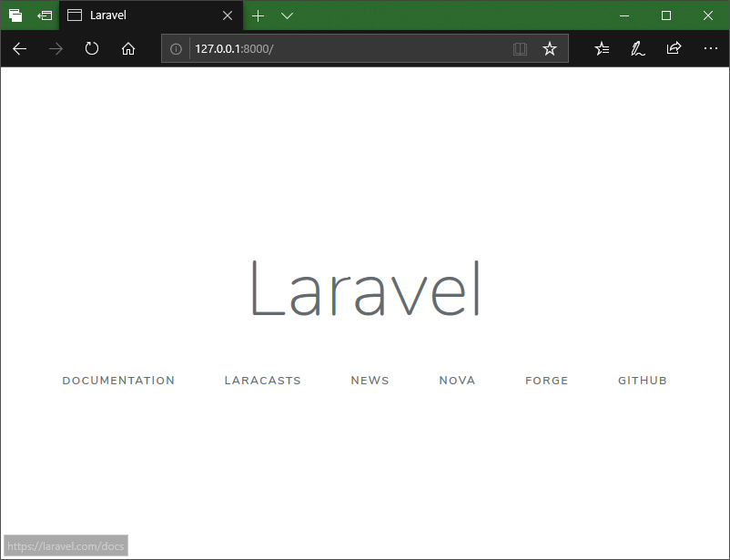The image size is (730, 560).
Task: Open the Documentation link
Action: tap(118, 381)
